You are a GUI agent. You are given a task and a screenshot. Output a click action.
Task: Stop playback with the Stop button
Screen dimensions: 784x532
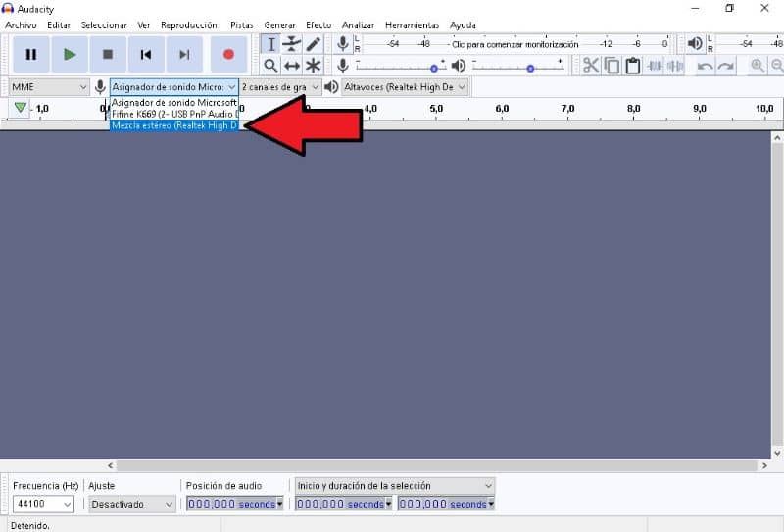point(108,54)
